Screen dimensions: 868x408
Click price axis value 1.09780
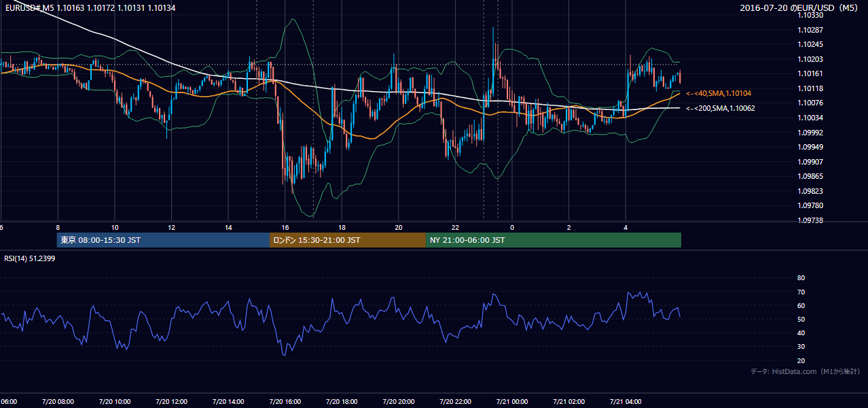[x=811, y=205]
